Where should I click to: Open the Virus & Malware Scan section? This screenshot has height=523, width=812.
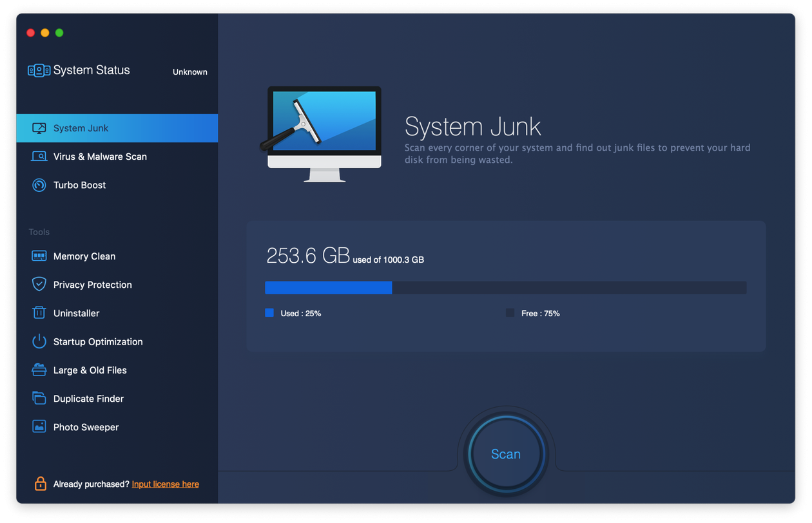pos(100,157)
